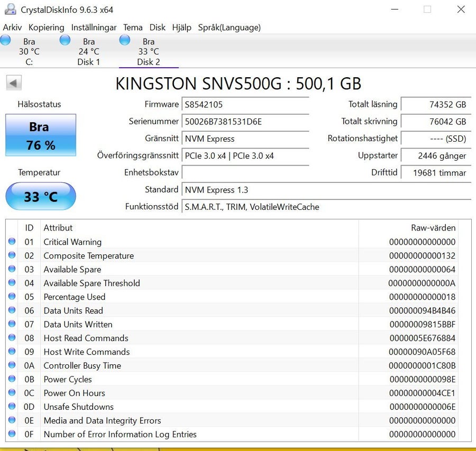Click the status dot for Available Spare

(x=12, y=269)
